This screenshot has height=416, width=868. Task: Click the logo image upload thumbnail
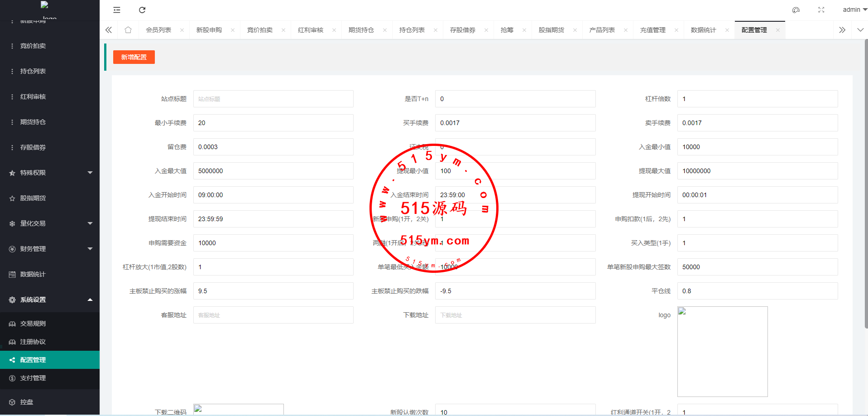pos(722,351)
